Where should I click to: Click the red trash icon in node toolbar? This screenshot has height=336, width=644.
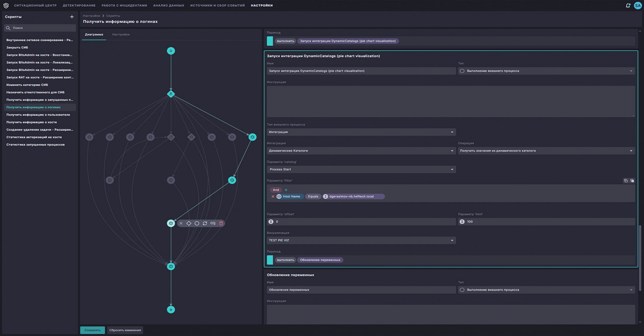tap(221, 223)
